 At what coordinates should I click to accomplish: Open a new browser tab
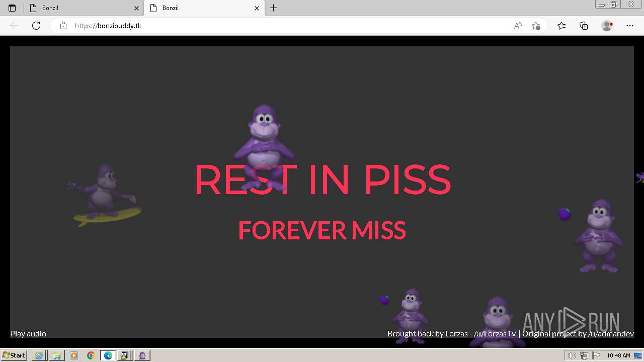(273, 8)
